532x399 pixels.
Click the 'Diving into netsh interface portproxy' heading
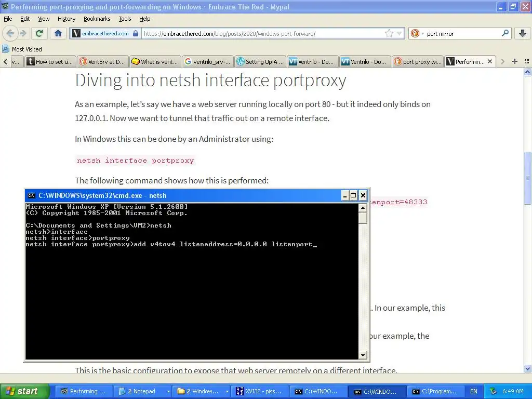point(211,81)
